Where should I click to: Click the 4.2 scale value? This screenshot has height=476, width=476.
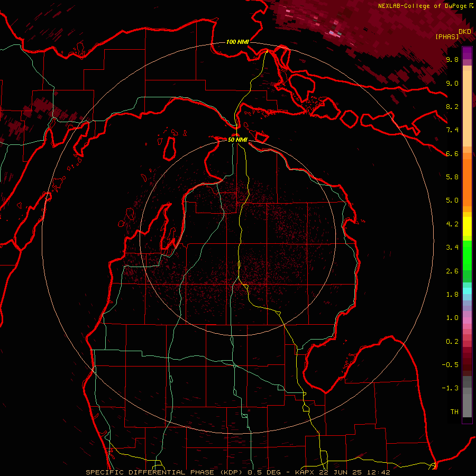click(452, 224)
